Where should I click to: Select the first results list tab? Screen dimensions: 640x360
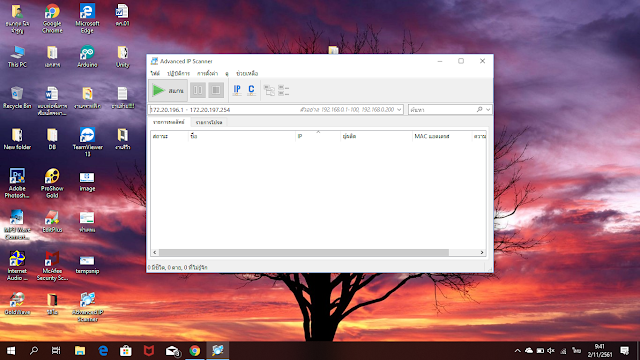pyautogui.click(x=169, y=122)
